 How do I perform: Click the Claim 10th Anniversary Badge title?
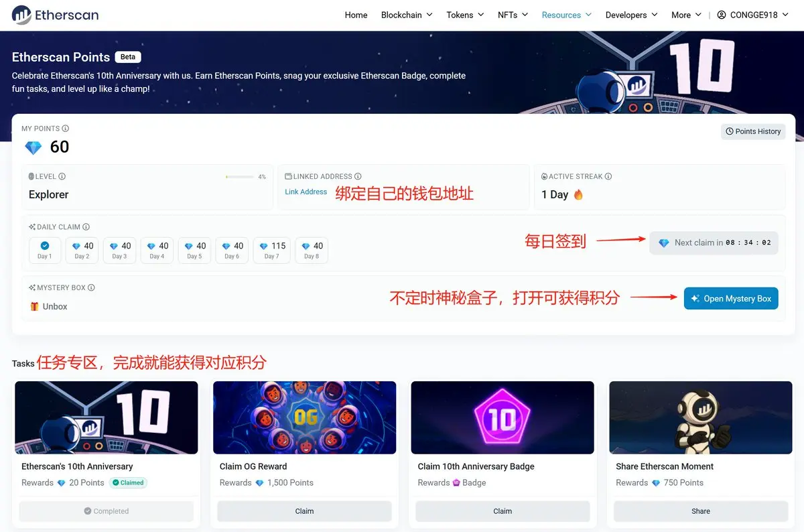[x=476, y=466]
